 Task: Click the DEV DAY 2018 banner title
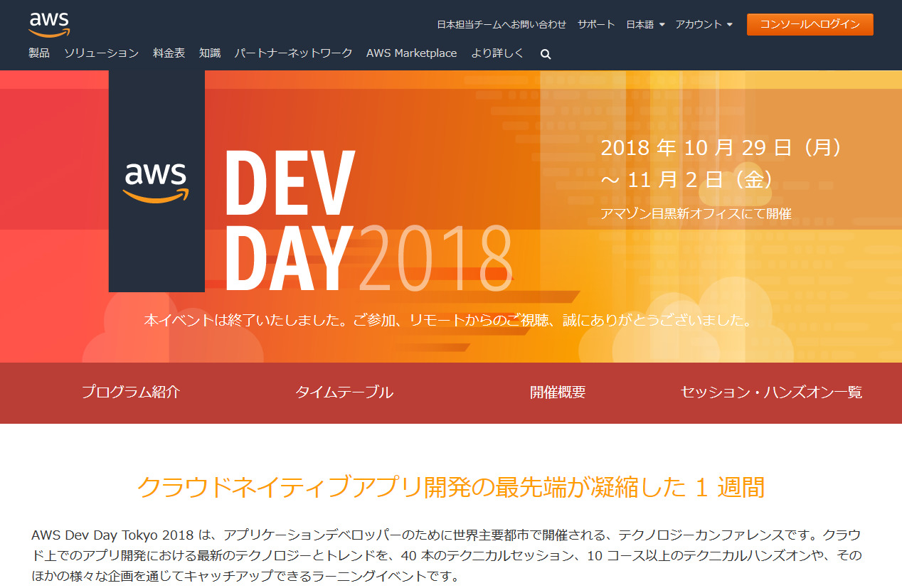(x=369, y=221)
